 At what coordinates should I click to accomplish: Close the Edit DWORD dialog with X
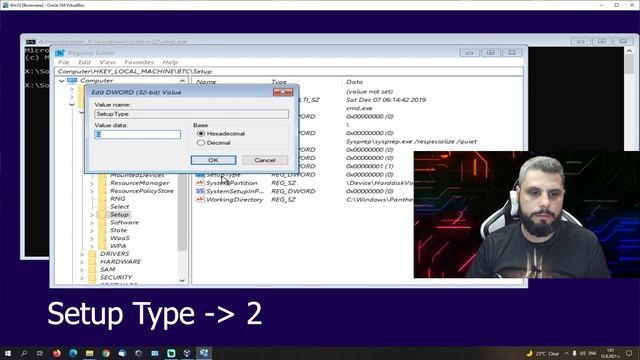pos(283,92)
